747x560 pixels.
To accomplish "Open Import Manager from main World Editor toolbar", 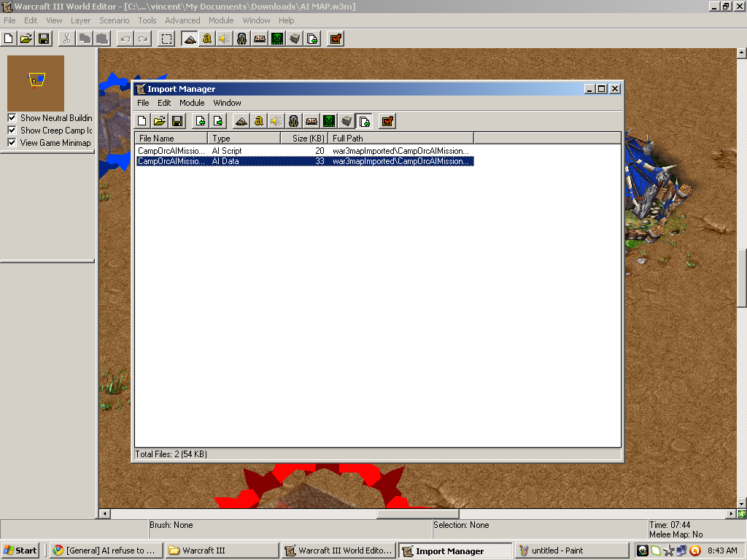I will click(x=312, y=39).
